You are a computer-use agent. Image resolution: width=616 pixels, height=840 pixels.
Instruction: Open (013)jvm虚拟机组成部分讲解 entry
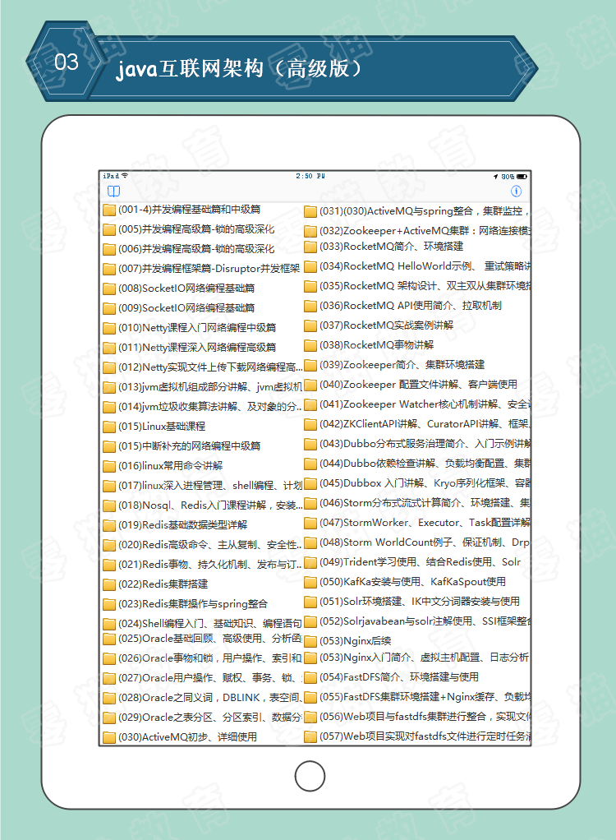[x=210, y=387]
